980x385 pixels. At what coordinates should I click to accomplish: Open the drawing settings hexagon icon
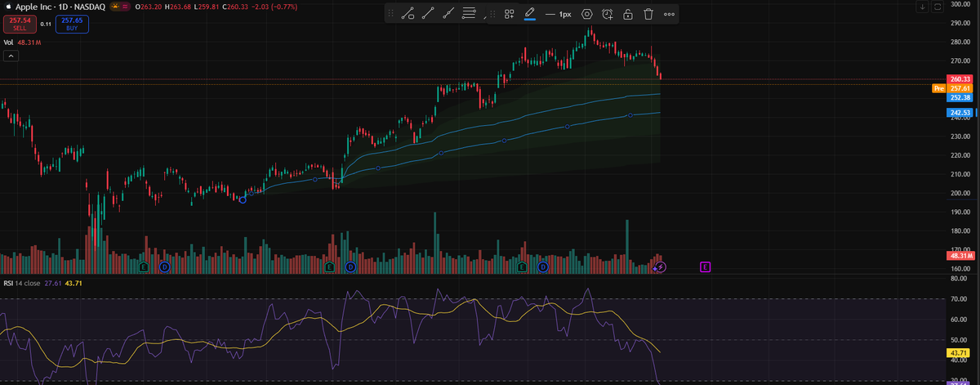tap(587, 14)
